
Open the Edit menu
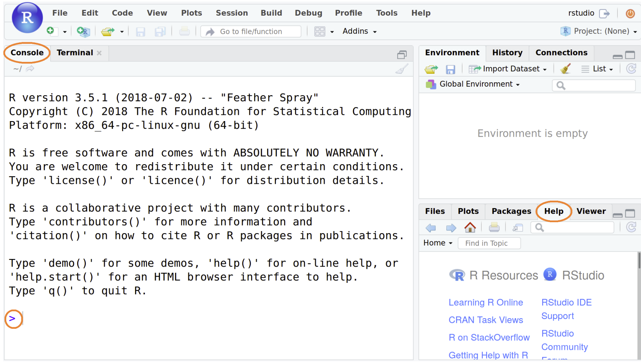point(90,13)
